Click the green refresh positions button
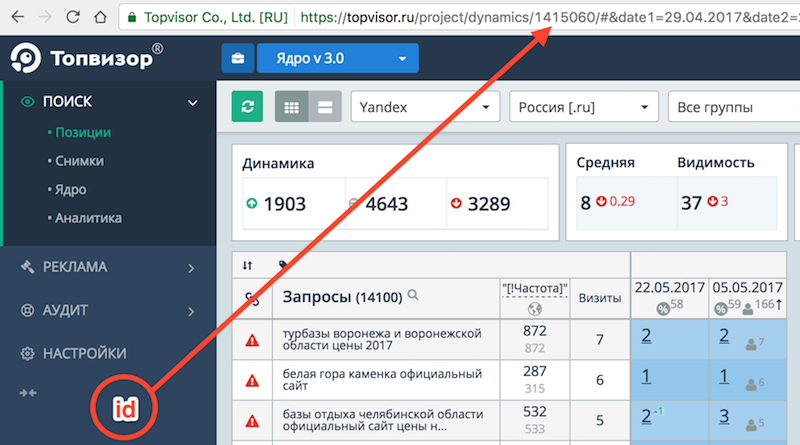 pyautogui.click(x=247, y=107)
